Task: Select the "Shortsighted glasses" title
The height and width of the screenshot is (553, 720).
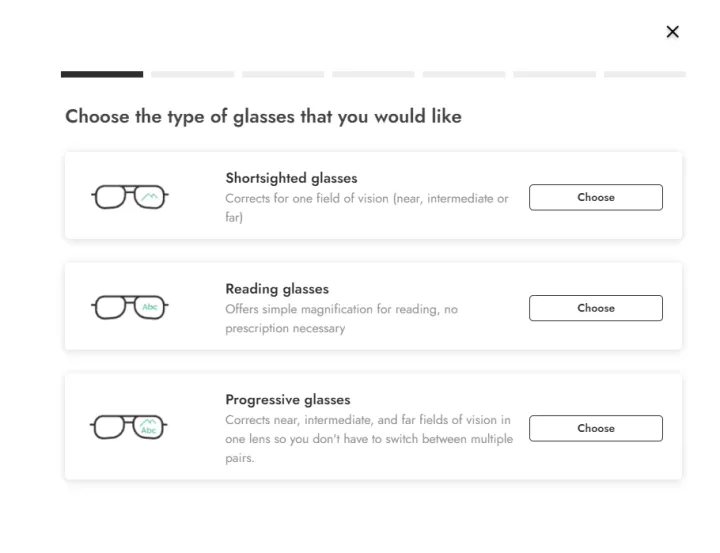Action: [291, 179]
